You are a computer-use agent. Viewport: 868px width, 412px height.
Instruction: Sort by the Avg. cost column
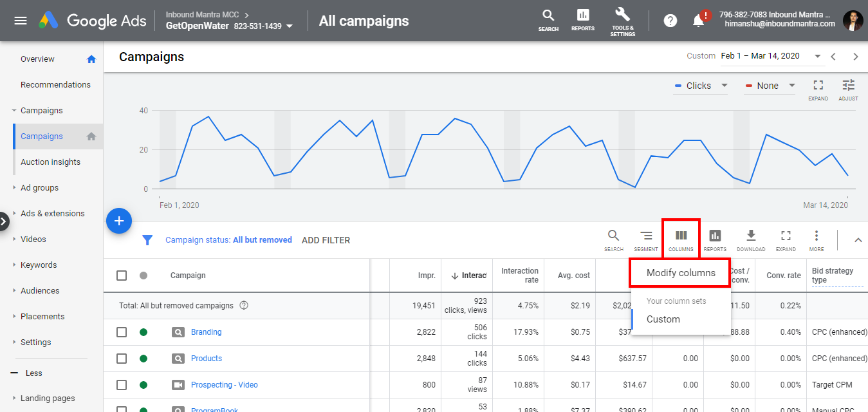(574, 276)
